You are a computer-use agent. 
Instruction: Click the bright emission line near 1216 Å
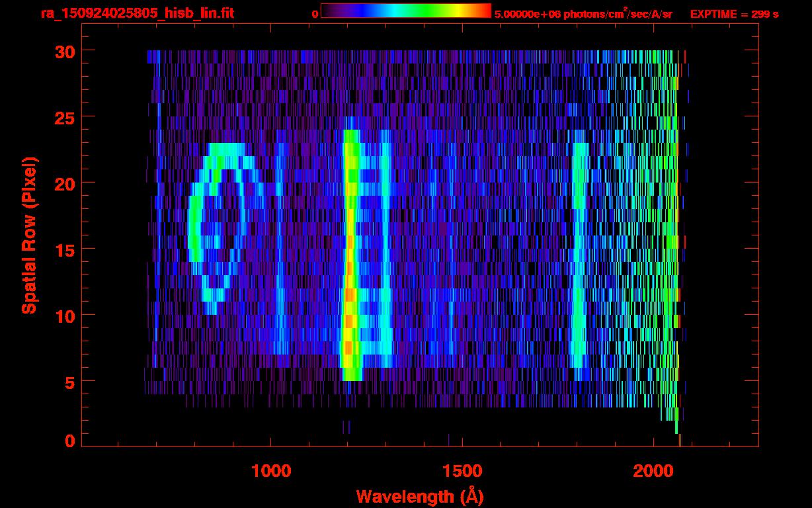point(350,255)
